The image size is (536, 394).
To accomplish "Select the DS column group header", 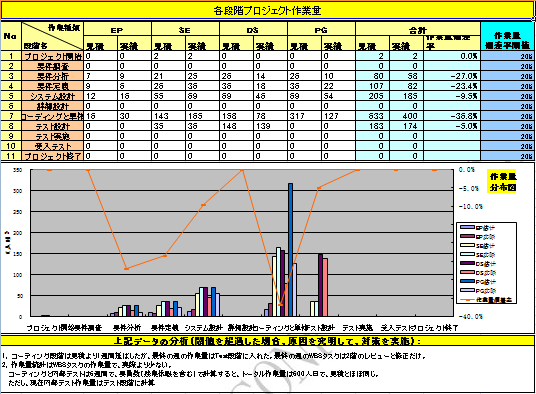I will pos(253,29).
